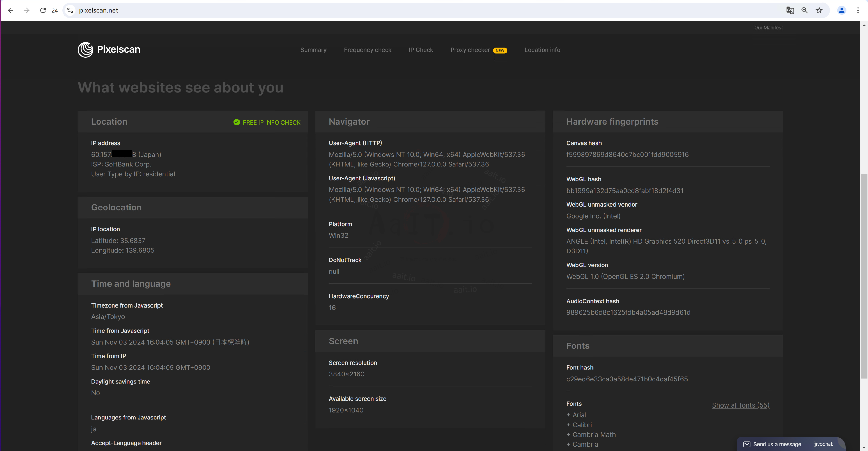Viewport: 868px width, 451px height.
Task: Click the WebGL hash value bb1999a132d75aa0cd8fabf18d2f4d31
Action: pos(625,191)
